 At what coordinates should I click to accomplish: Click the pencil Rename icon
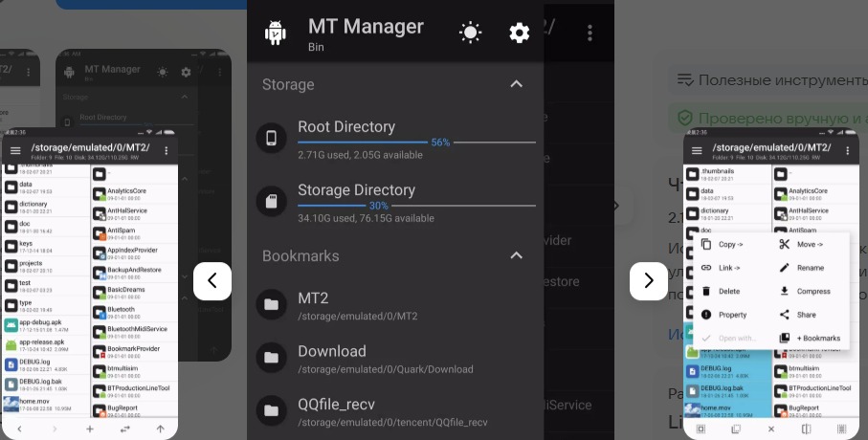[x=785, y=267]
